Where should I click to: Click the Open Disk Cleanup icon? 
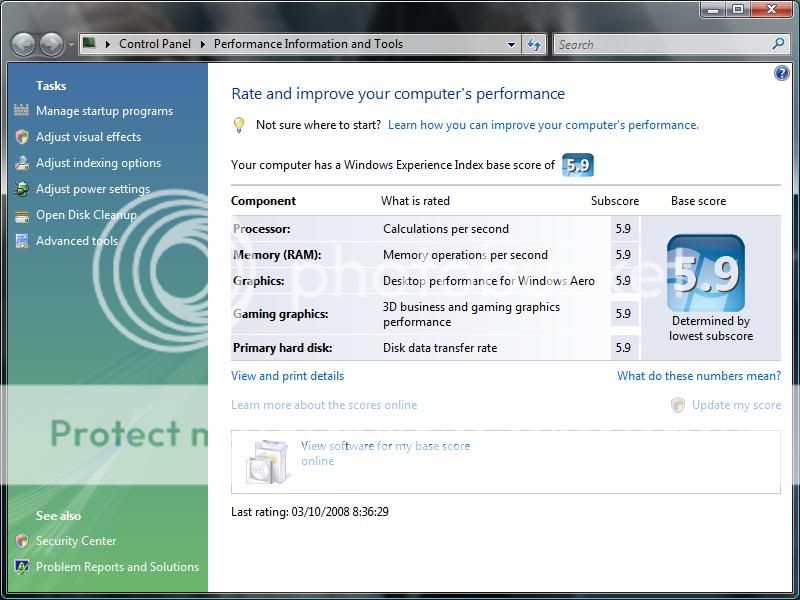22,215
